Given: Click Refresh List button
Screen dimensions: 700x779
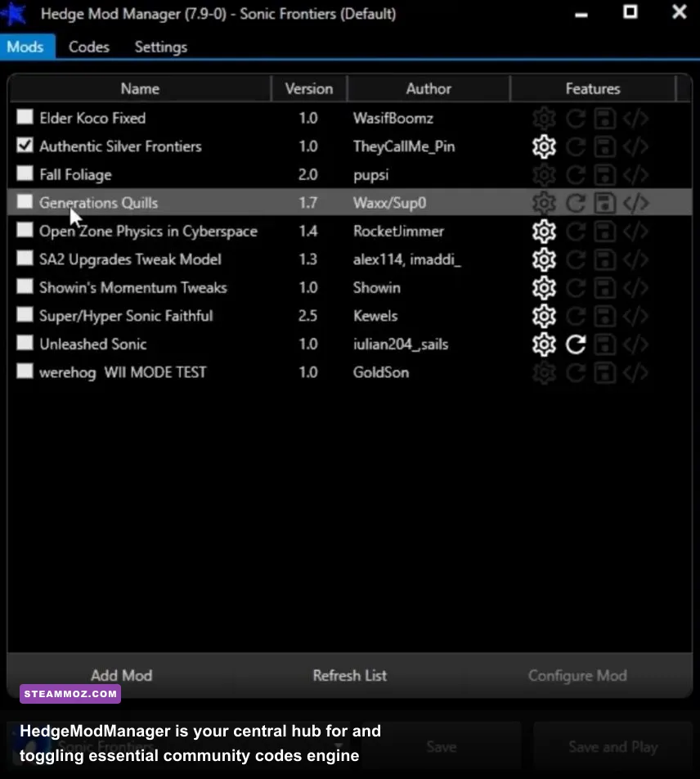Looking at the screenshot, I should click(349, 676).
